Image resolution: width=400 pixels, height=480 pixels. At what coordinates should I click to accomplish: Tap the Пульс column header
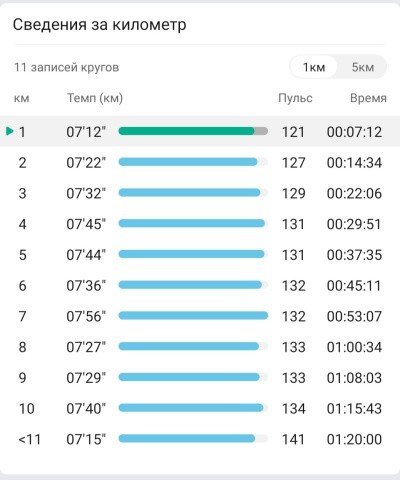295,98
